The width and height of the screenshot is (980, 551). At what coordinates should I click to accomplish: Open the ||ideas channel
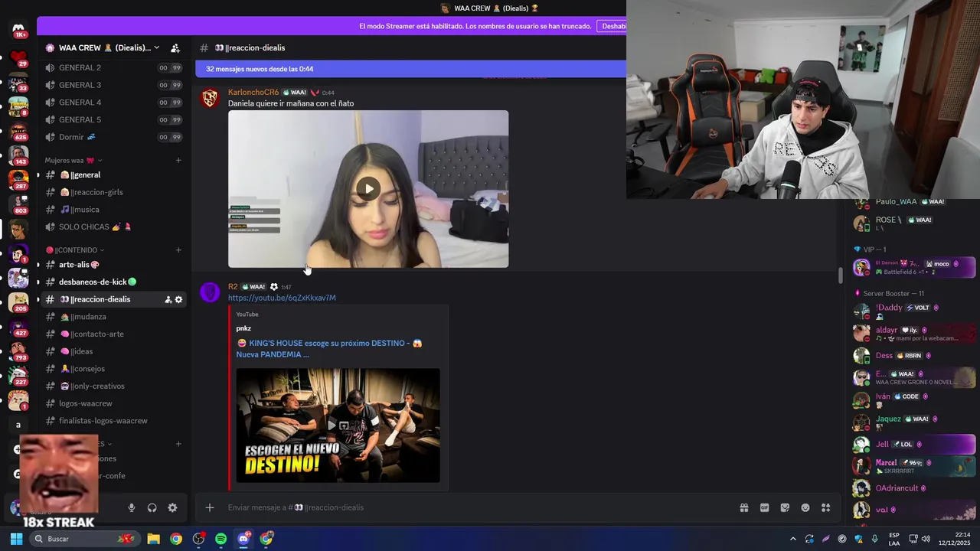tap(113, 351)
